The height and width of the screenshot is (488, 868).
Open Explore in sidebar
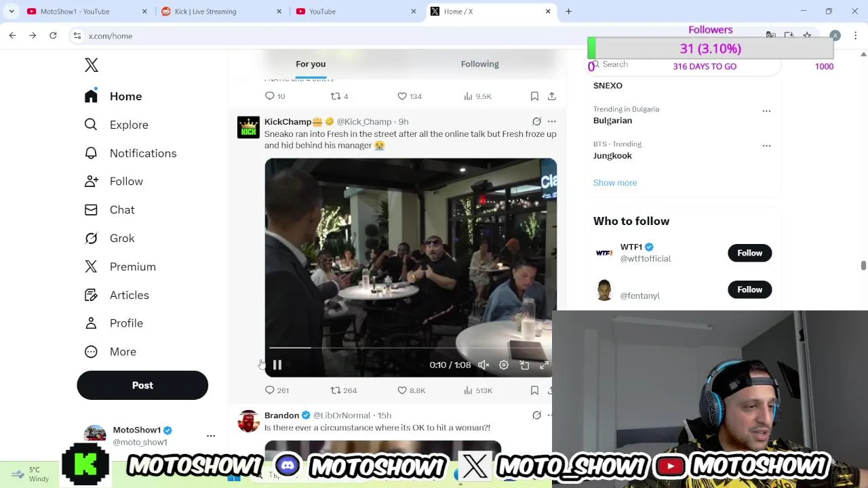116,125
